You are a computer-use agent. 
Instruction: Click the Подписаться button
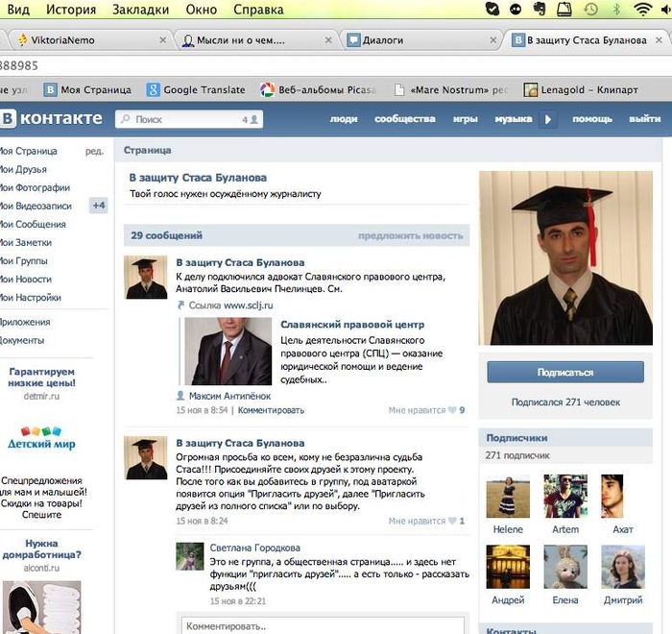tap(564, 372)
